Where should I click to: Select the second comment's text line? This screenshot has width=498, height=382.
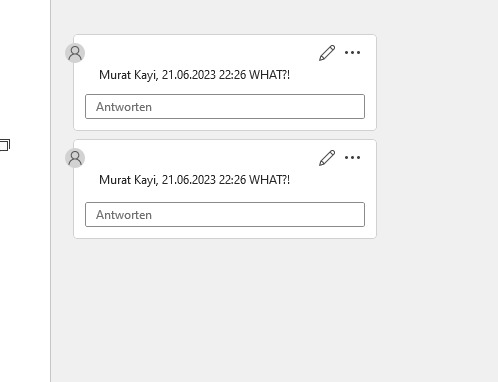click(194, 180)
